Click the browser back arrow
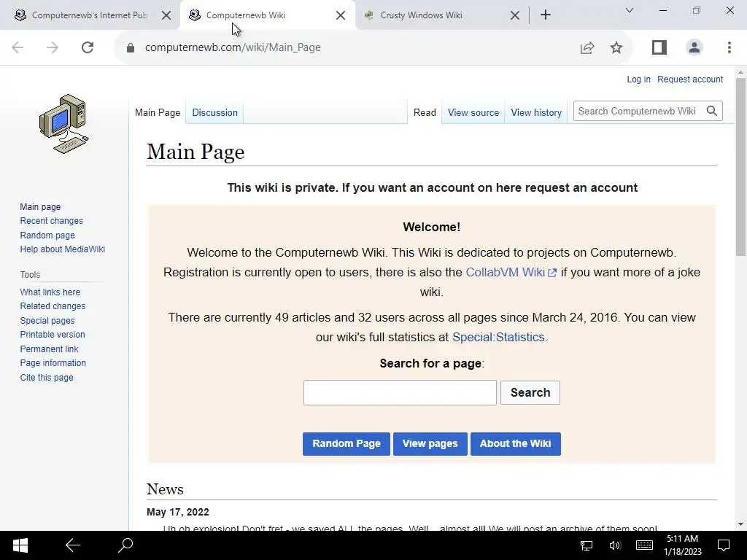This screenshot has height=560, width=747. pyautogui.click(x=18, y=47)
